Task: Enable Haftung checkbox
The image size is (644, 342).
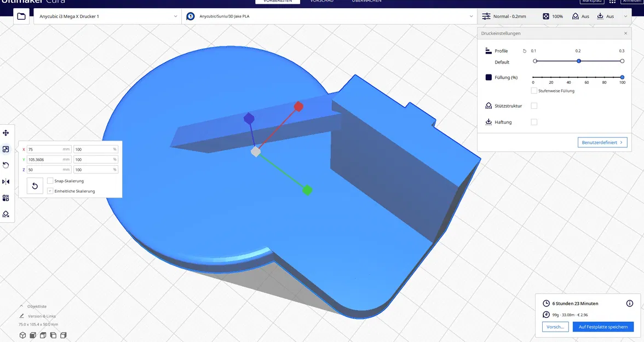Action: [x=534, y=122]
